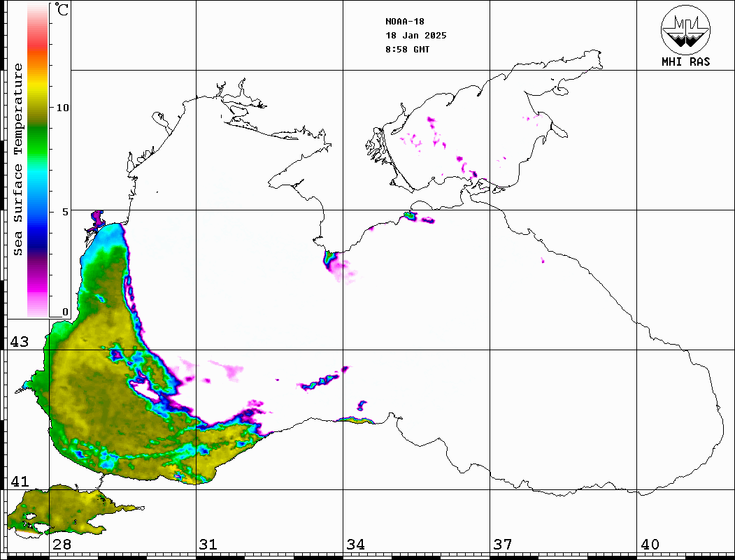Viewport: 735px width, 560px height.
Task: Click the longitude label 40
Action: (x=650, y=544)
